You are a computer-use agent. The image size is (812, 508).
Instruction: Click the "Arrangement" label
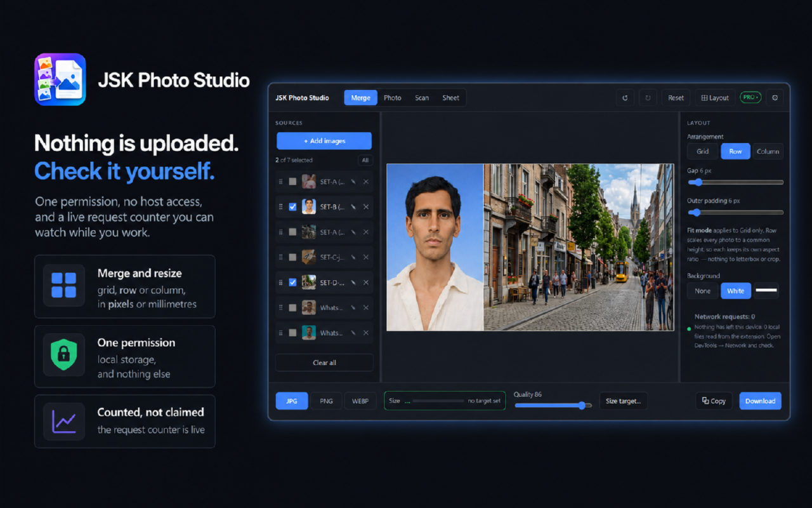pos(705,137)
